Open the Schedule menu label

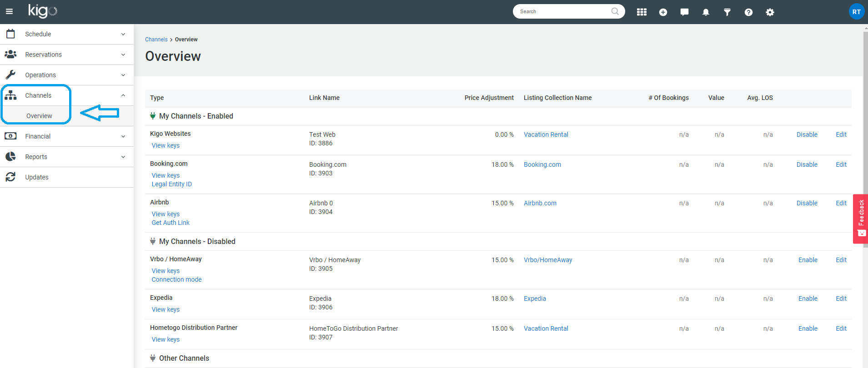point(38,34)
